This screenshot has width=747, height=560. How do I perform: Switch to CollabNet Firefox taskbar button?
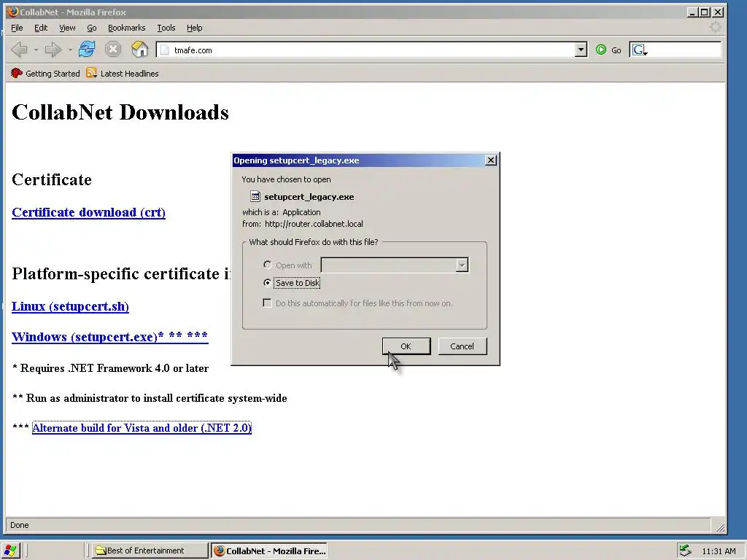tap(270, 551)
